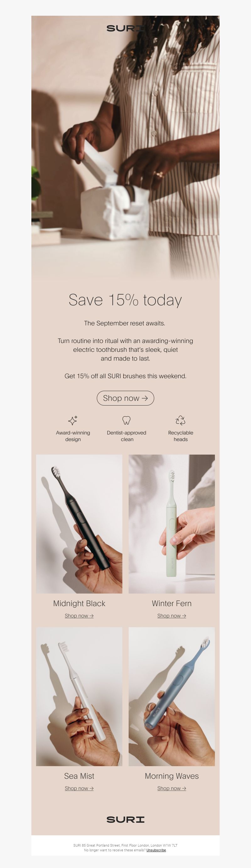Select the Midnight Black toothbrush image
Screen dimensions: 251x868
[x=79, y=524]
